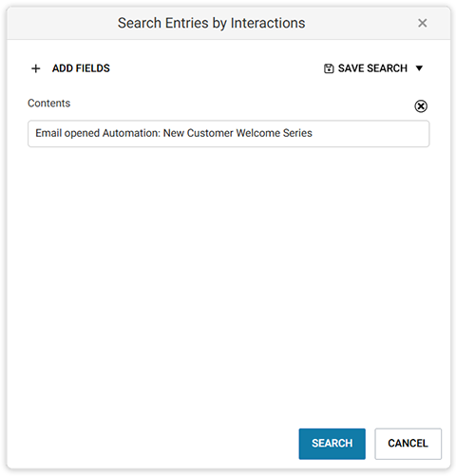Dismiss the dialog with CANCEL
The width and height of the screenshot is (456, 476).
tap(408, 444)
